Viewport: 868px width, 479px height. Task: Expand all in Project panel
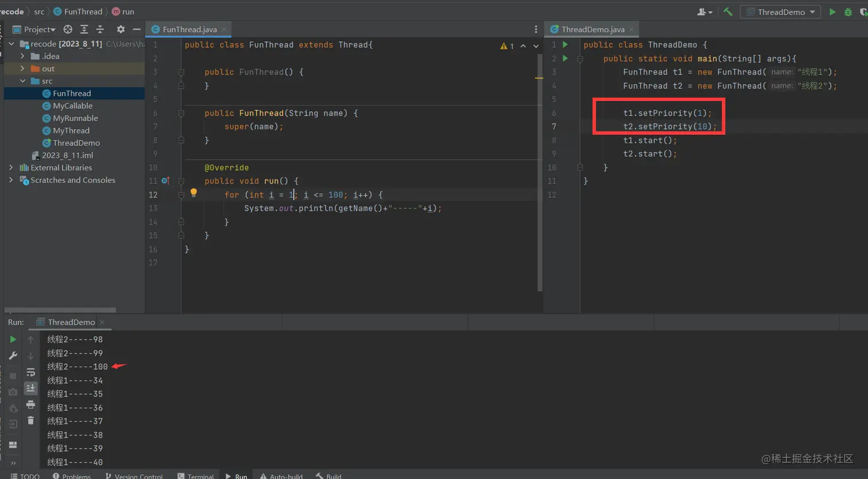click(x=84, y=29)
